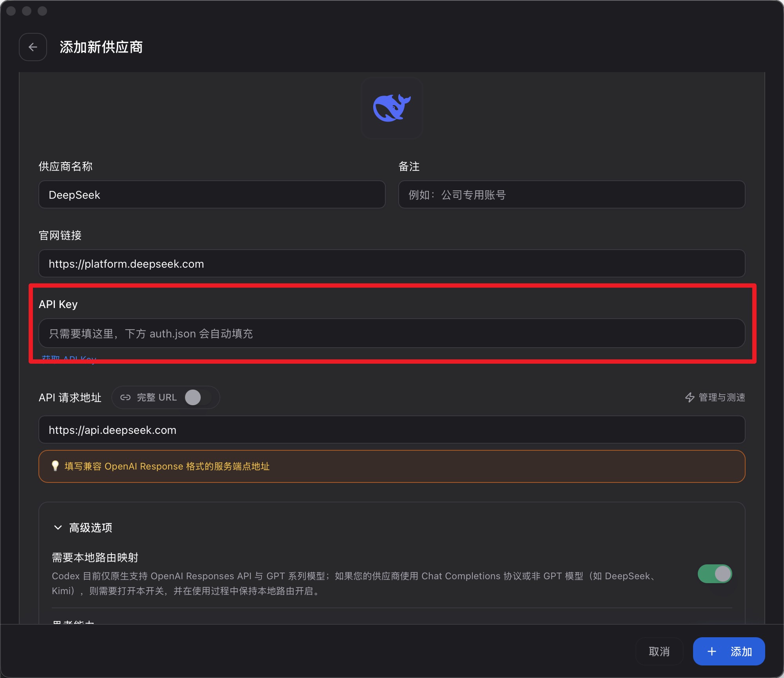Viewport: 784px width, 678px height.
Task: Click the 备注 label
Action: tap(409, 166)
